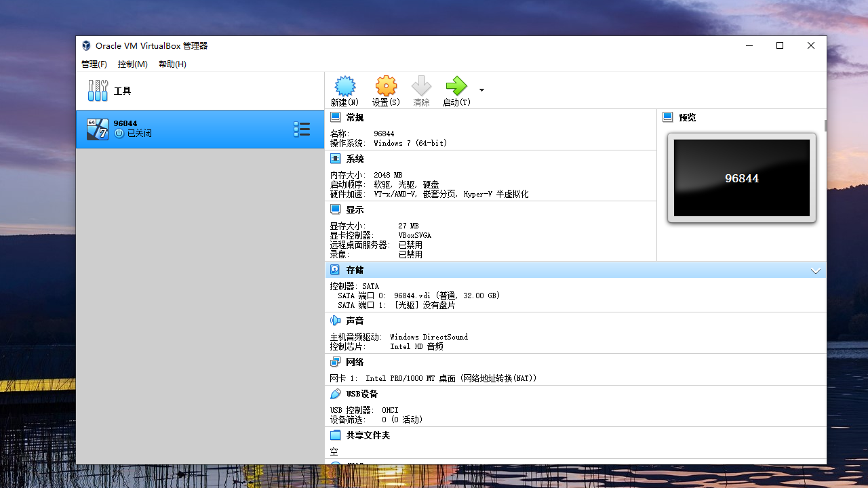Screen dimensions: 868x488
Task: Open the 帮助 menu
Action: [172, 64]
